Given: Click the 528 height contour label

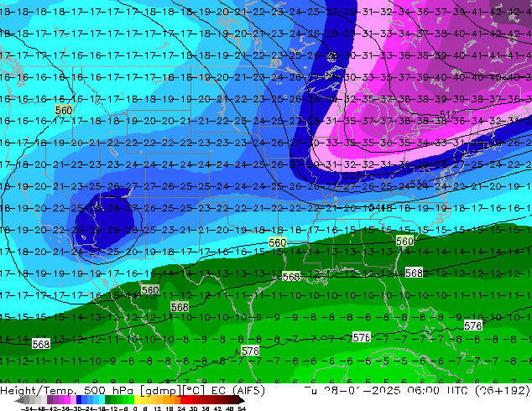Looking at the screenshot, I should point(352,175).
